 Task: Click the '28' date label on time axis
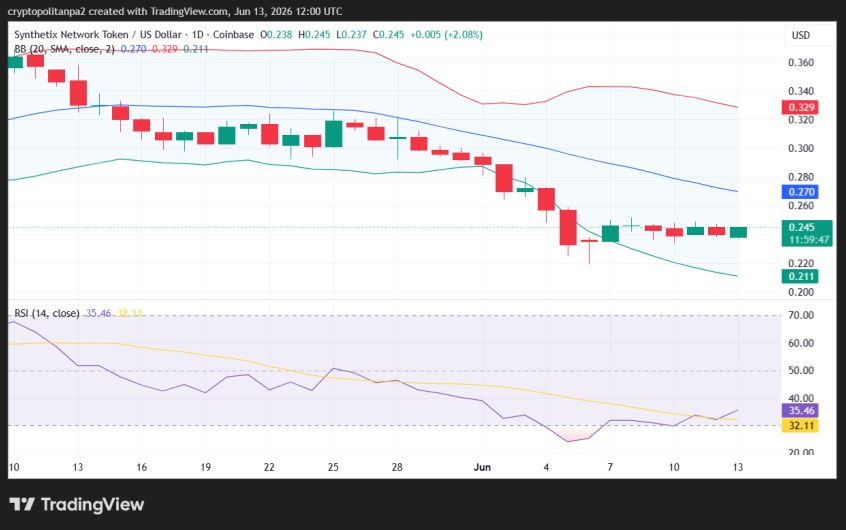coord(397,467)
